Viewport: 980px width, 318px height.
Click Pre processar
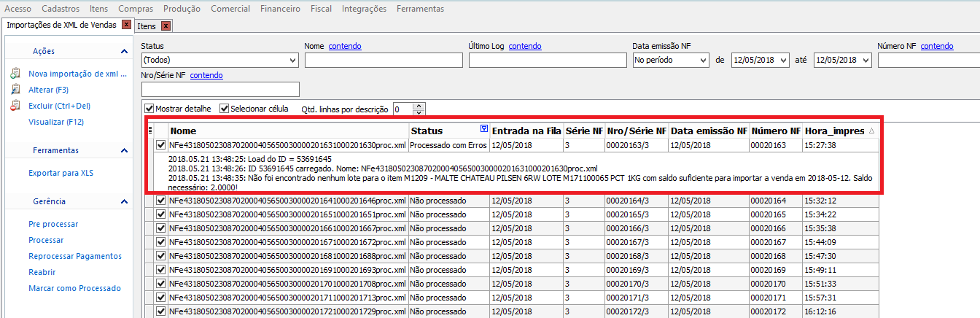point(53,224)
